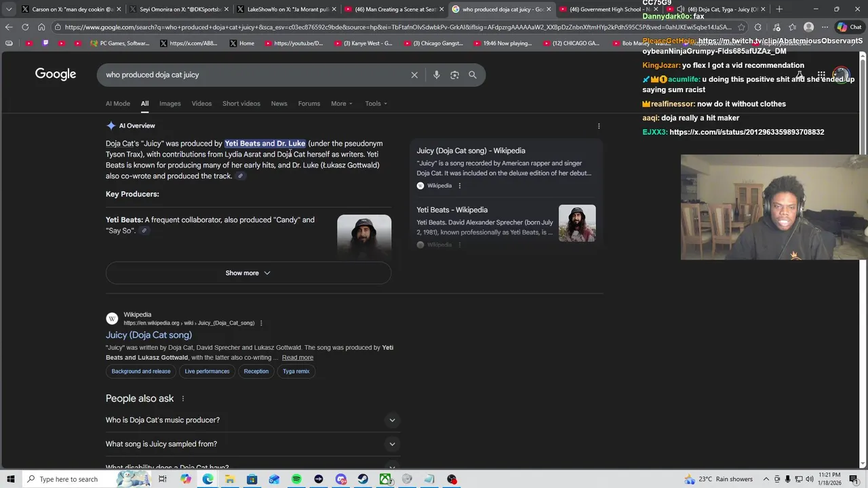Open the Tools dropdown
The width and height of the screenshot is (868, 488).
coord(376,104)
